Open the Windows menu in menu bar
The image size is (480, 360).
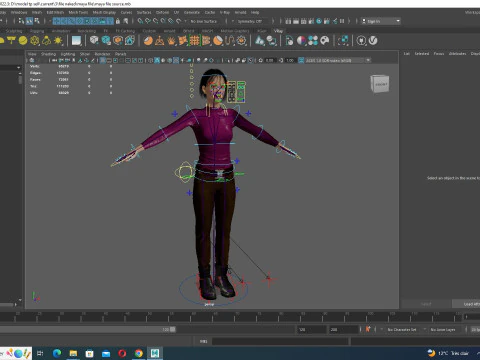[19, 12]
